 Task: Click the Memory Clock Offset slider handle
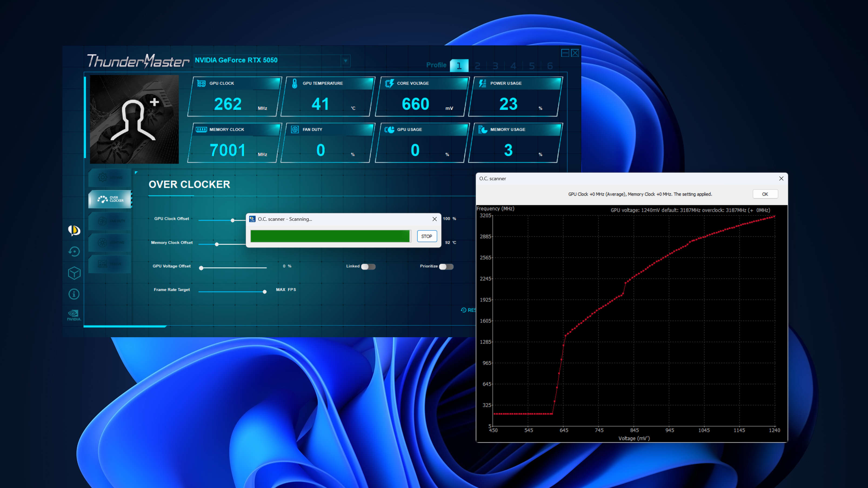pyautogui.click(x=217, y=244)
